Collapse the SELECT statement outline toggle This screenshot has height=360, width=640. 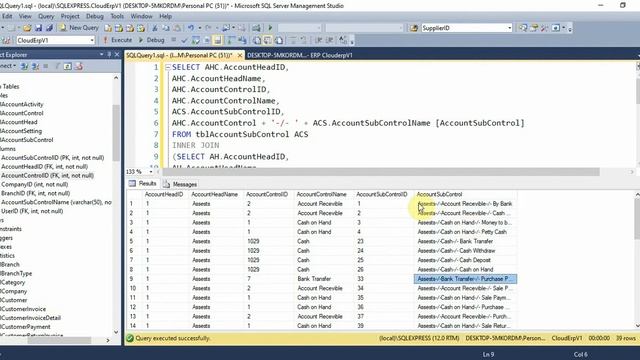[x=168, y=67]
